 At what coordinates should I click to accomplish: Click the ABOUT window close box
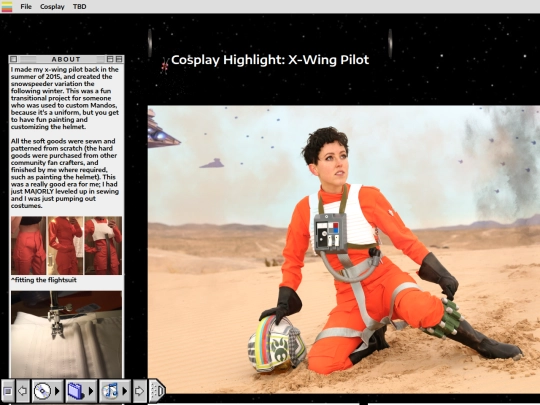pos(13,59)
